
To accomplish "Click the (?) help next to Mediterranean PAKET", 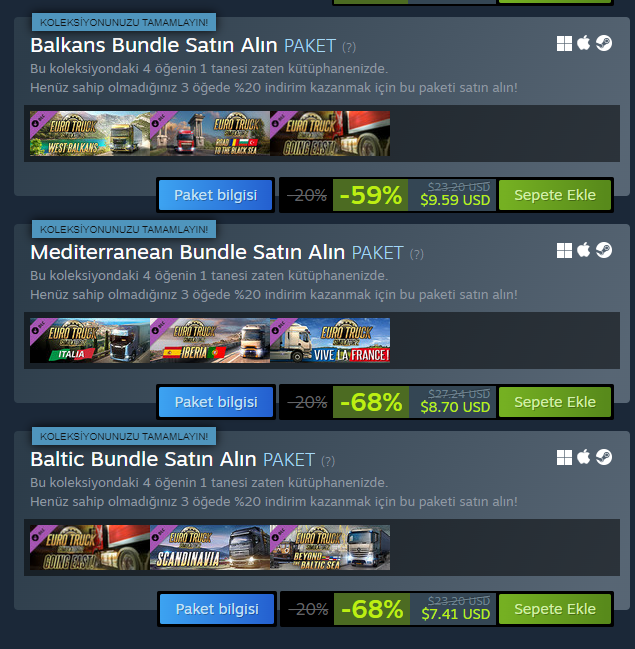I will pyautogui.click(x=417, y=254).
